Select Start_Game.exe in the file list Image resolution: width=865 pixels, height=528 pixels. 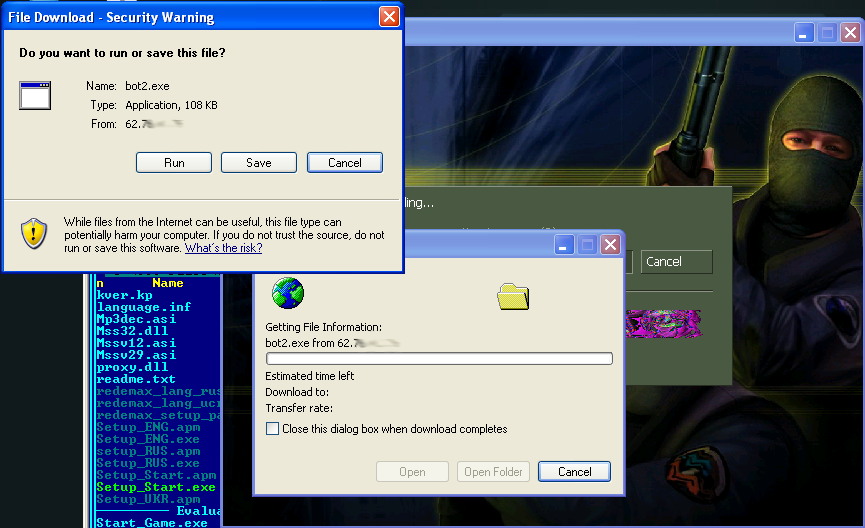coord(152,522)
